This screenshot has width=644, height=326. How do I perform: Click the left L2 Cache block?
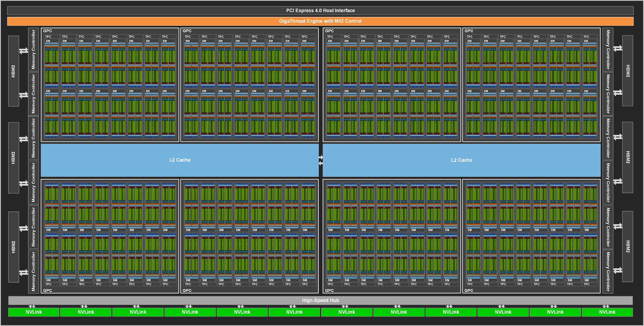tap(180, 160)
